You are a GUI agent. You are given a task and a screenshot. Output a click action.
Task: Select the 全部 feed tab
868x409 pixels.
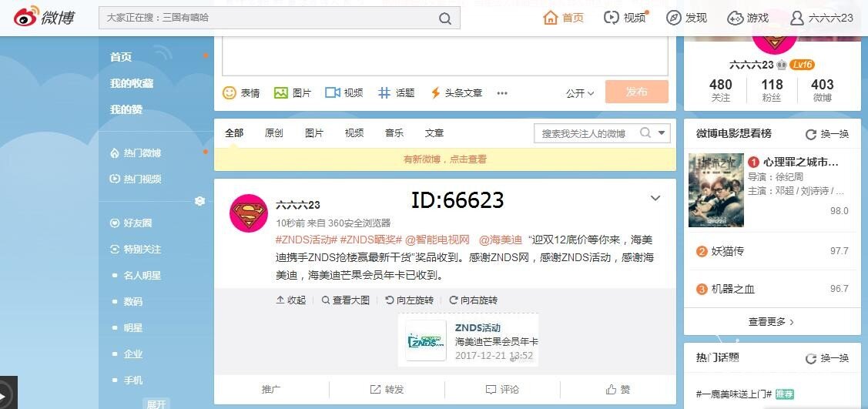(x=233, y=133)
